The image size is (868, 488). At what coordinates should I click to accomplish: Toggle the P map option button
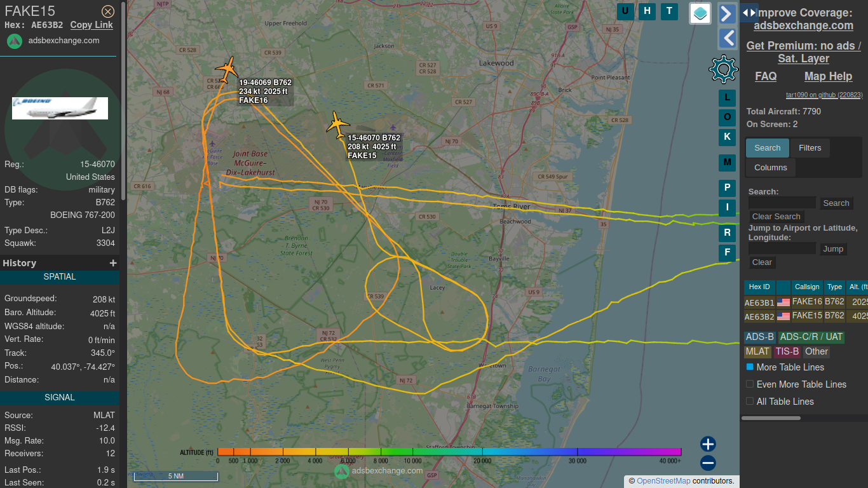pyautogui.click(x=727, y=188)
